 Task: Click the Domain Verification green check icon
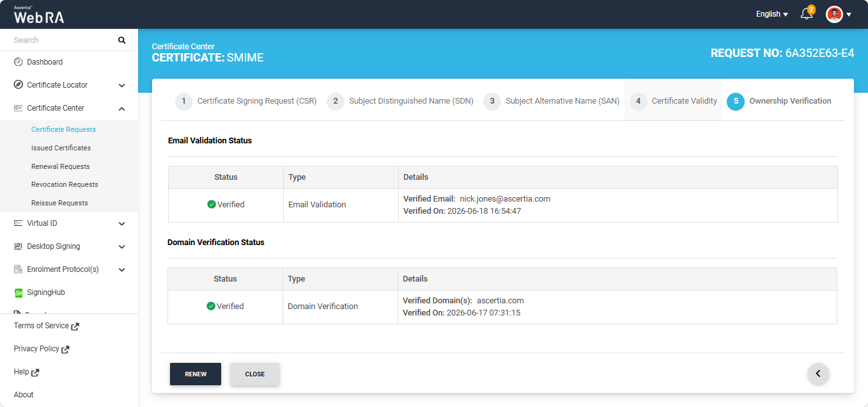210,307
